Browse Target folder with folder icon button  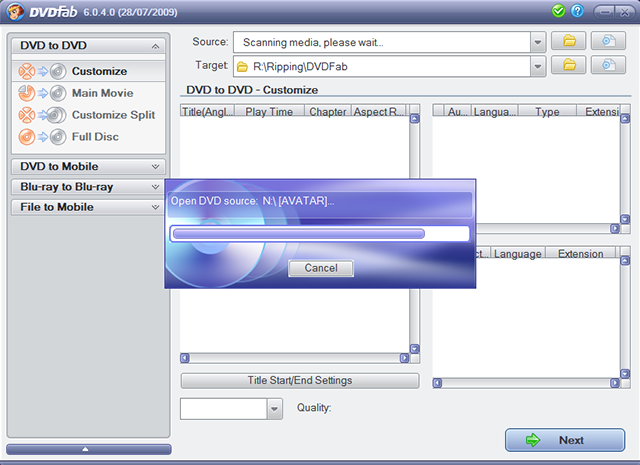coord(569,65)
